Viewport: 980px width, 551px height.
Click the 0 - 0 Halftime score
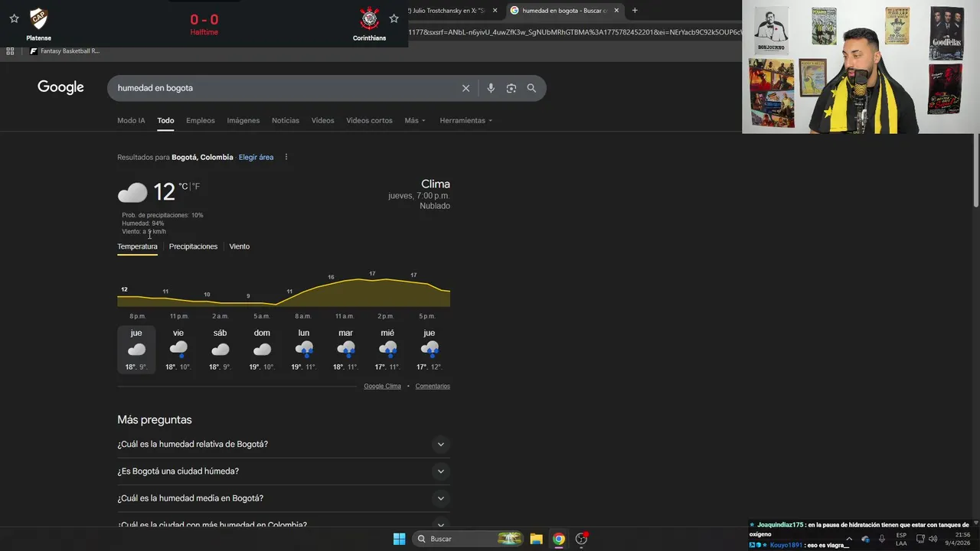(204, 24)
